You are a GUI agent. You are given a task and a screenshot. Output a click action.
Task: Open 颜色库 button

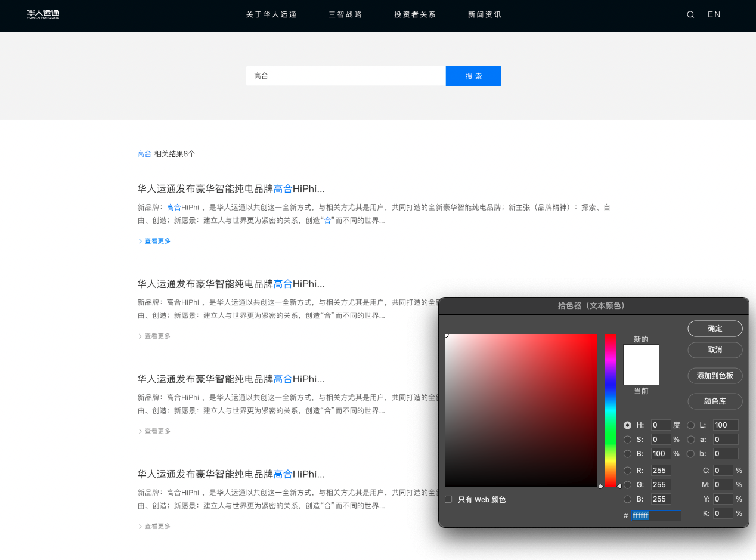pos(715,401)
